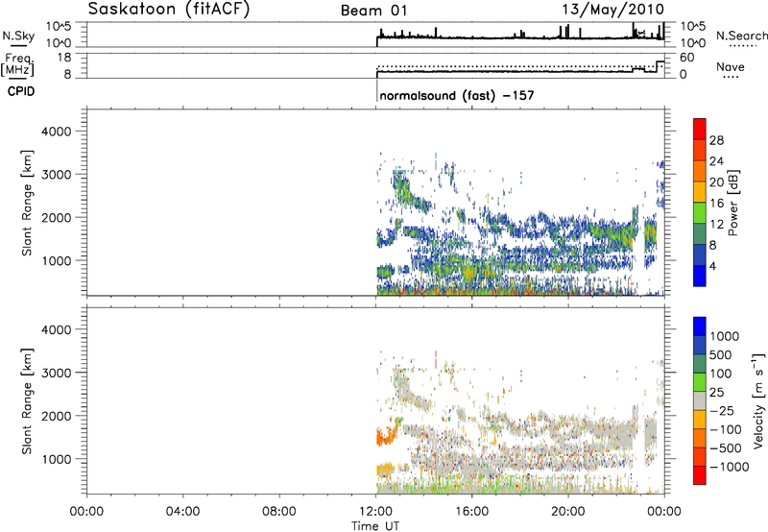
Task: Click the noise spike near 00:00 in N.Sky panel
Action: [663, 31]
